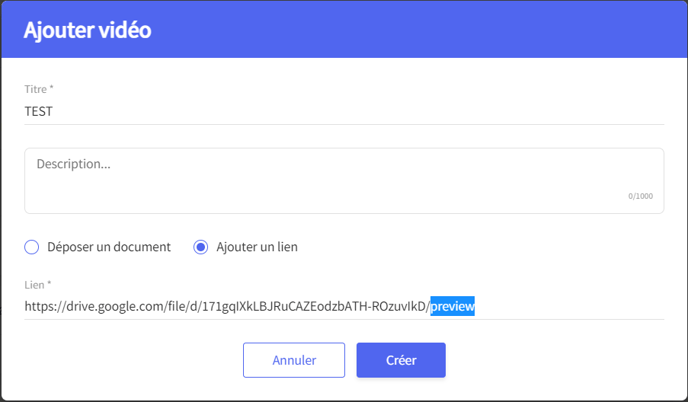
Task: Click the word TEST in the title
Action: (x=39, y=111)
